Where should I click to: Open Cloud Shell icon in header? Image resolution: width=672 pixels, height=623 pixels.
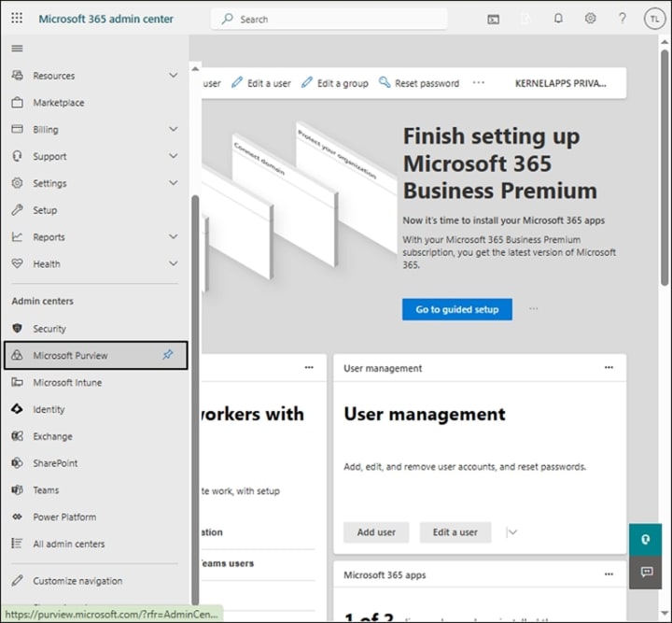[x=494, y=20]
